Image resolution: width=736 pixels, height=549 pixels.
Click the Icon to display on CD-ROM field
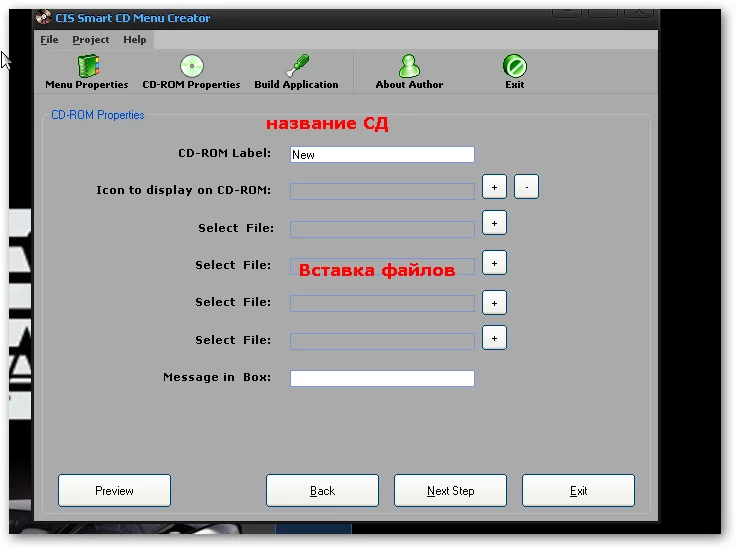382,191
